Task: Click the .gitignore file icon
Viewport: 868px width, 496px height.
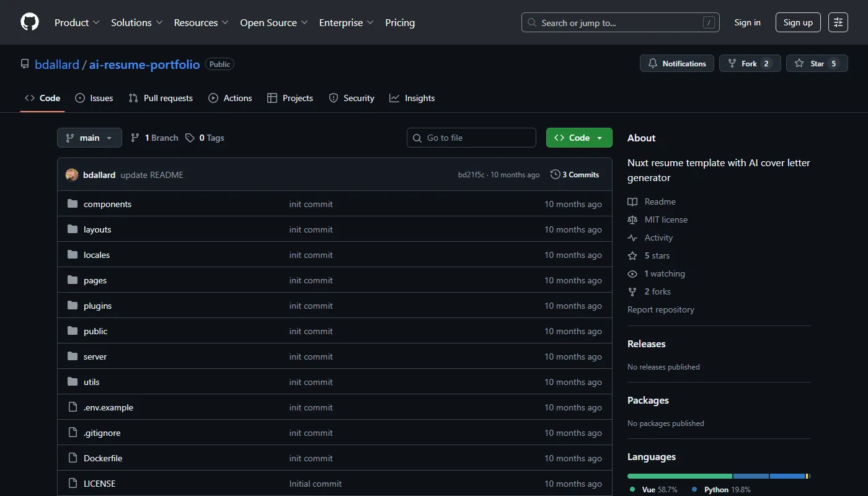Action: [x=73, y=433]
